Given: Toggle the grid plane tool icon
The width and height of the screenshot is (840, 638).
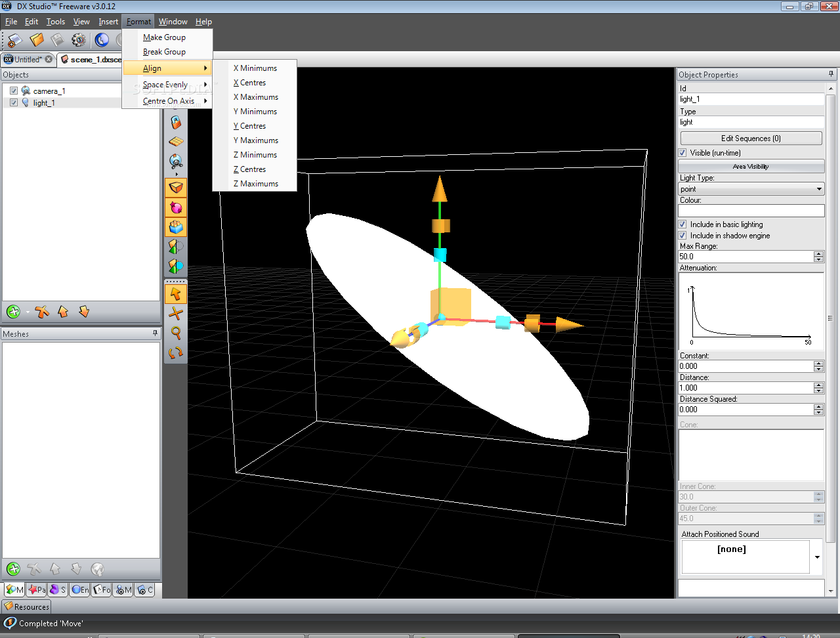Looking at the screenshot, I should coord(176,142).
